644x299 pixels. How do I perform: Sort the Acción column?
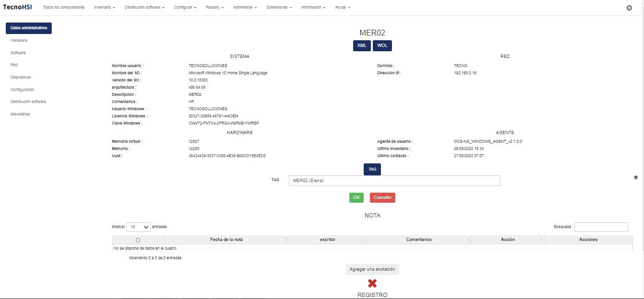click(507, 240)
